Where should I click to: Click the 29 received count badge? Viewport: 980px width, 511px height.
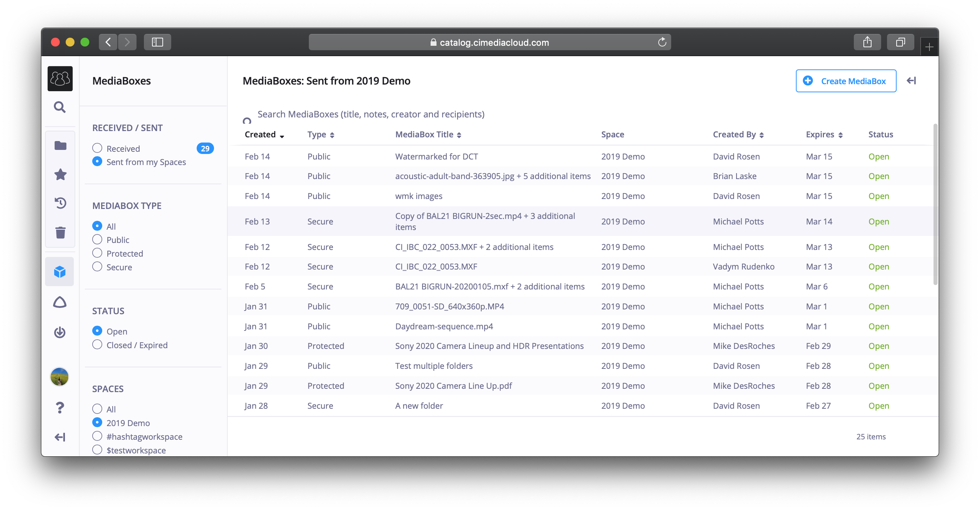pos(205,148)
